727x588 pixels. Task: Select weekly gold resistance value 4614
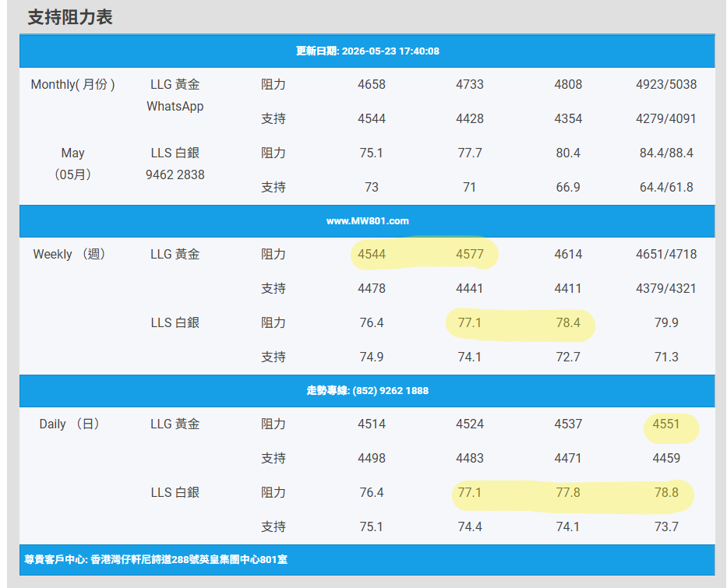(568, 254)
